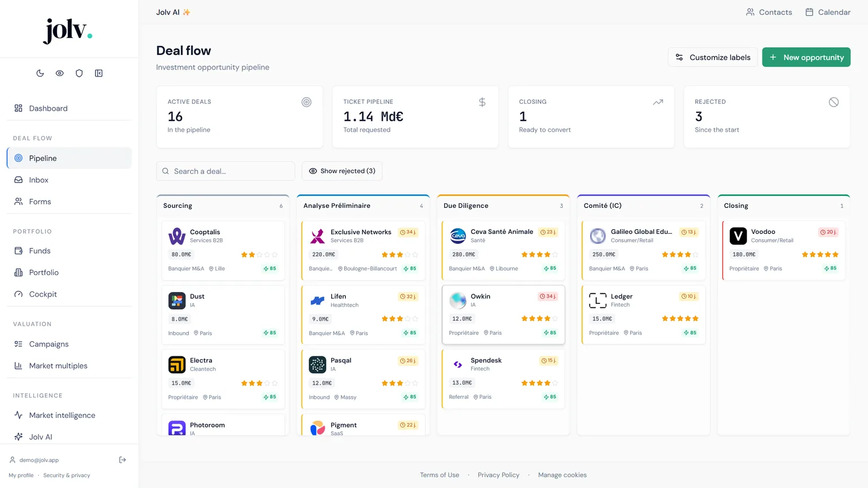The height and width of the screenshot is (488, 868).
Task: Click the Spendesk logo icon
Action: pos(458,364)
